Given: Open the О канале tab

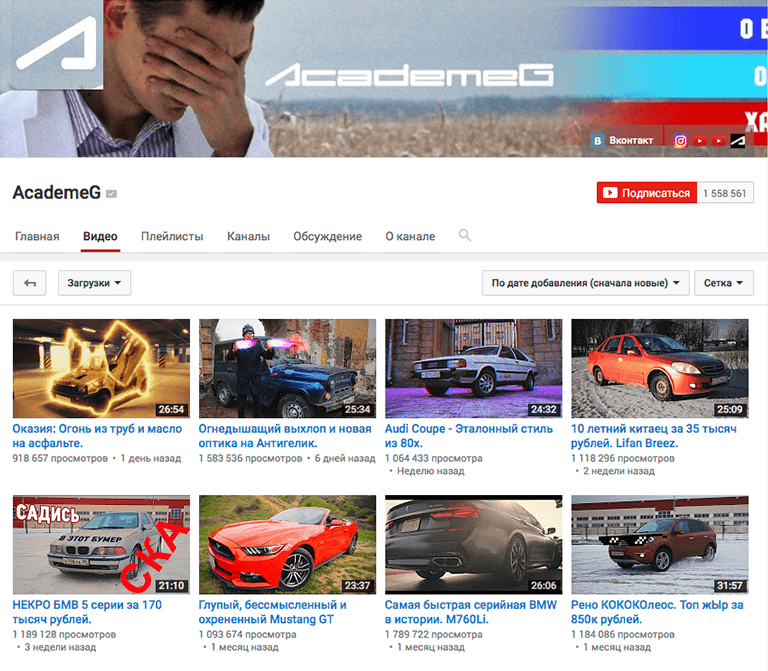Looking at the screenshot, I should (410, 237).
